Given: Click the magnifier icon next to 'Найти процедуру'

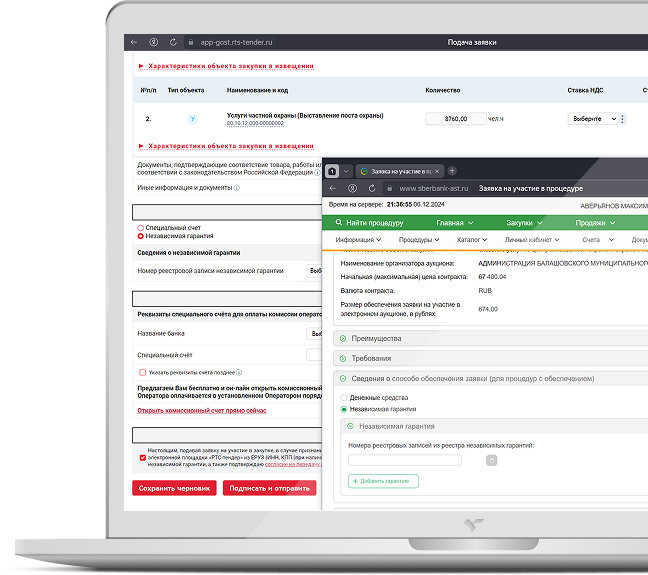Looking at the screenshot, I should (339, 223).
